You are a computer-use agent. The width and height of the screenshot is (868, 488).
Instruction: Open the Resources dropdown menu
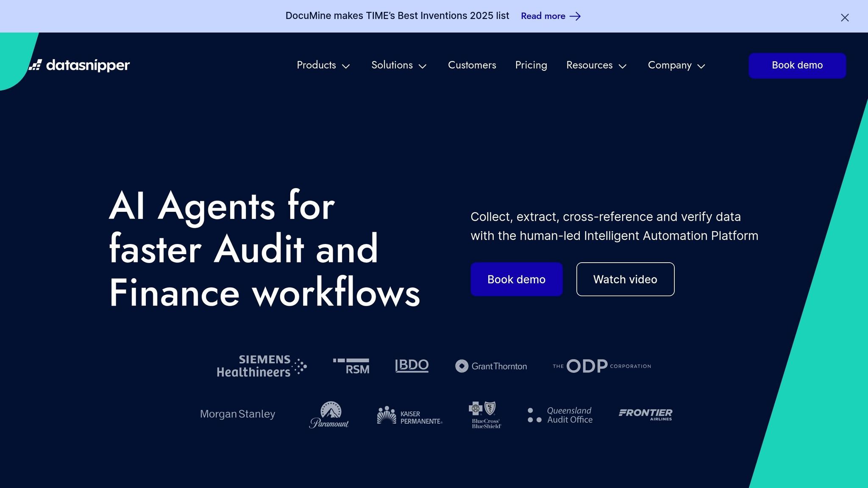pyautogui.click(x=596, y=65)
